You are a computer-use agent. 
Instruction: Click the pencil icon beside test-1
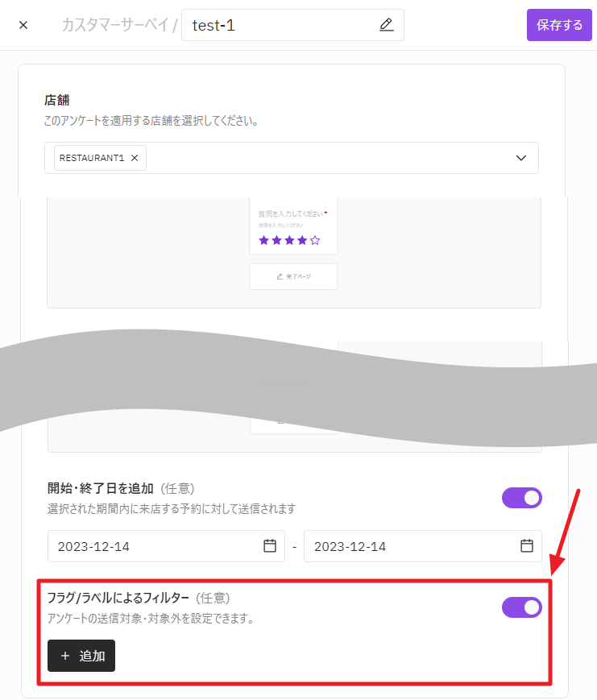(x=386, y=25)
